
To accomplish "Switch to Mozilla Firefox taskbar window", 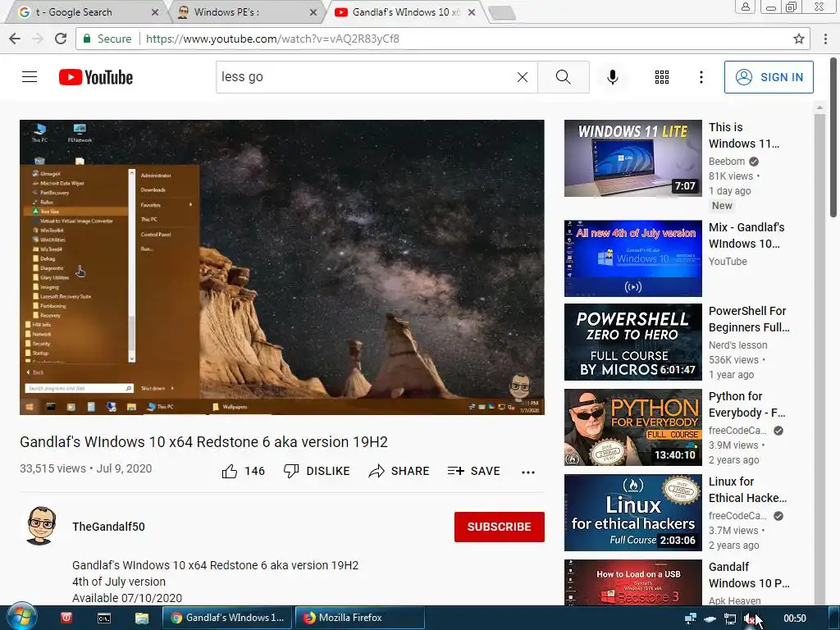I will point(359,618).
